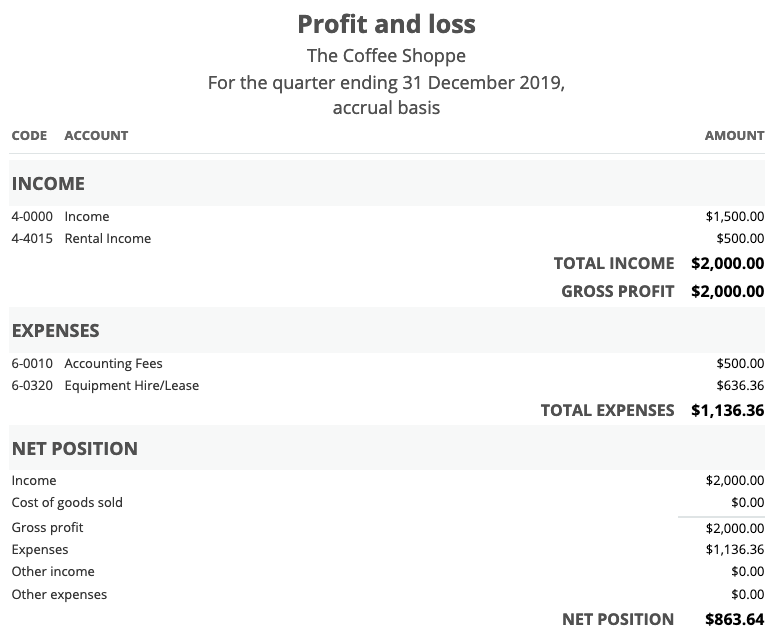Click the EXPENSES section heading
The image size is (782, 639).
tap(55, 331)
